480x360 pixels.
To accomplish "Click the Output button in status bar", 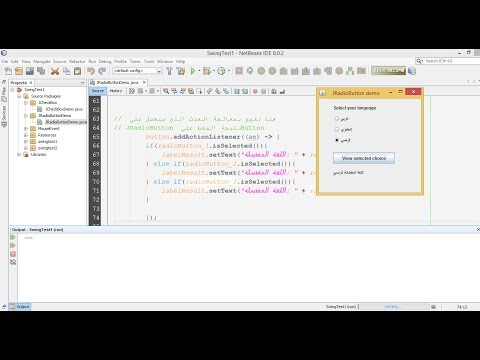I will [20, 307].
